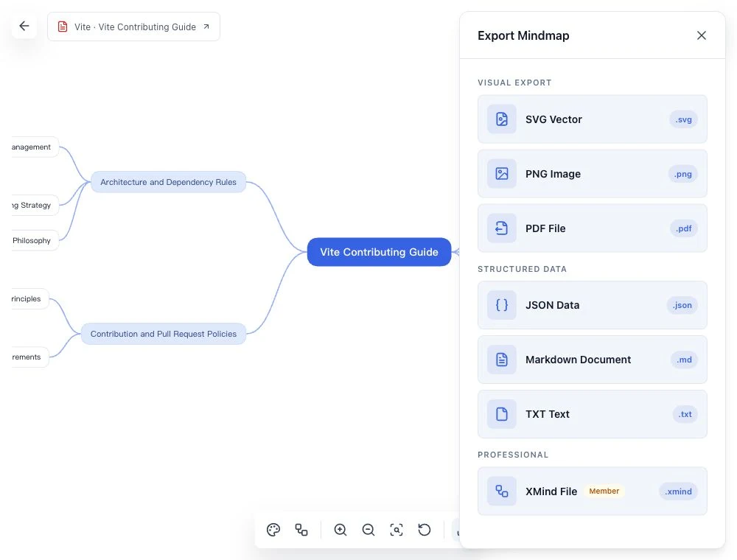Reset the mindmap view with the rotate arrow
The height and width of the screenshot is (560, 737).
pos(425,530)
